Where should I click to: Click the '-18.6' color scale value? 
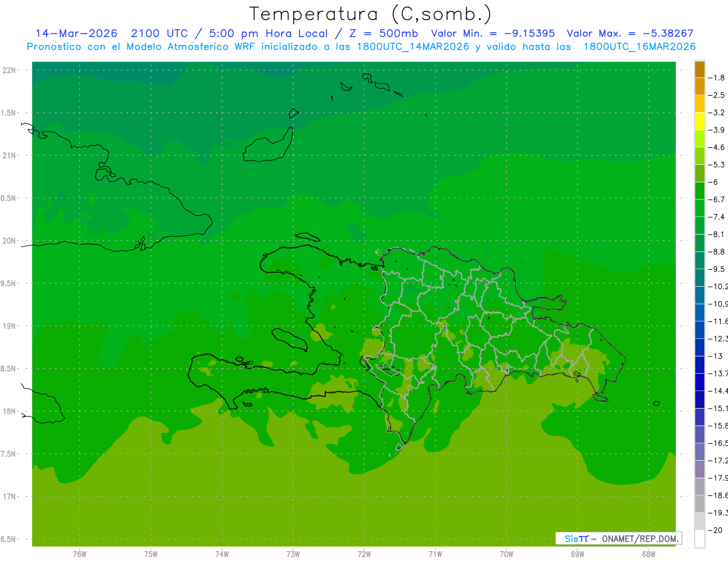[x=718, y=495]
